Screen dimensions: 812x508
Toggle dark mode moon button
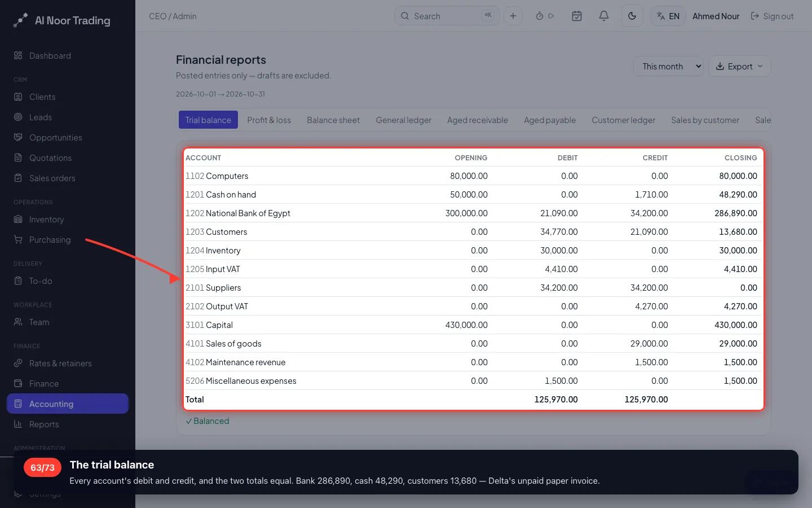click(632, 16)
